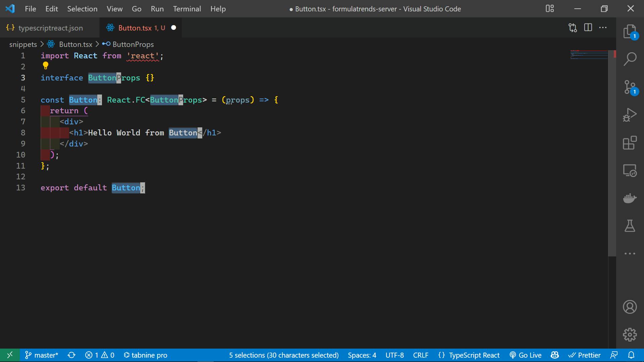Viewport: 644px width, 362px height.
Task: Open the Source Control view
Action: (x=630, y=87)
